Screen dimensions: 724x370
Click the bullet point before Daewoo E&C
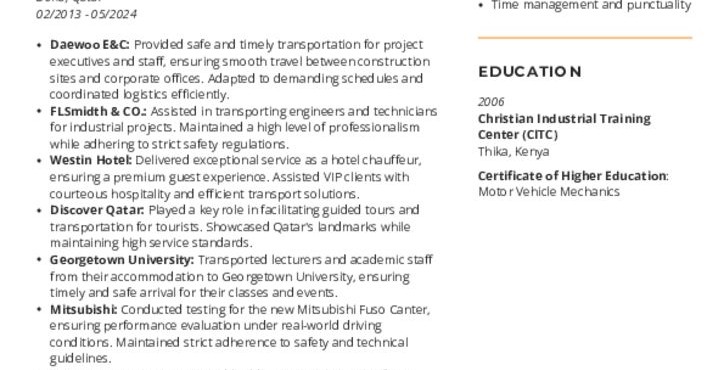tap(40, 45)
